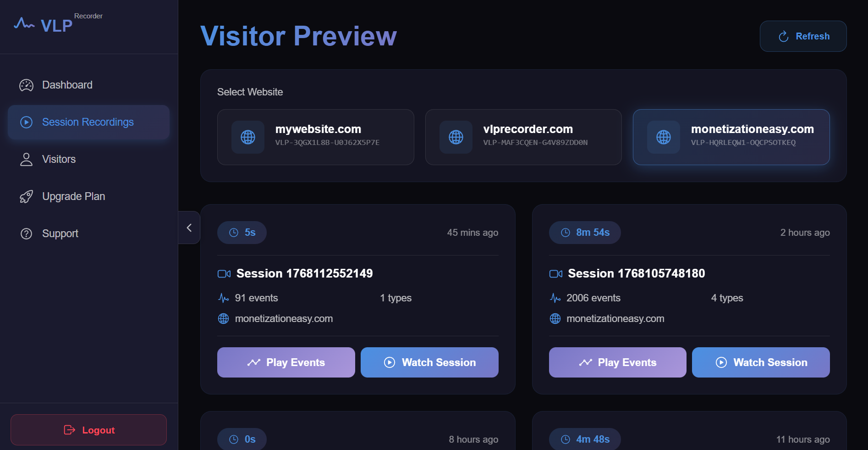868x450 pixels.
Task: Click the 8 hours ago timestamp
Action: (x=473, y=439)
